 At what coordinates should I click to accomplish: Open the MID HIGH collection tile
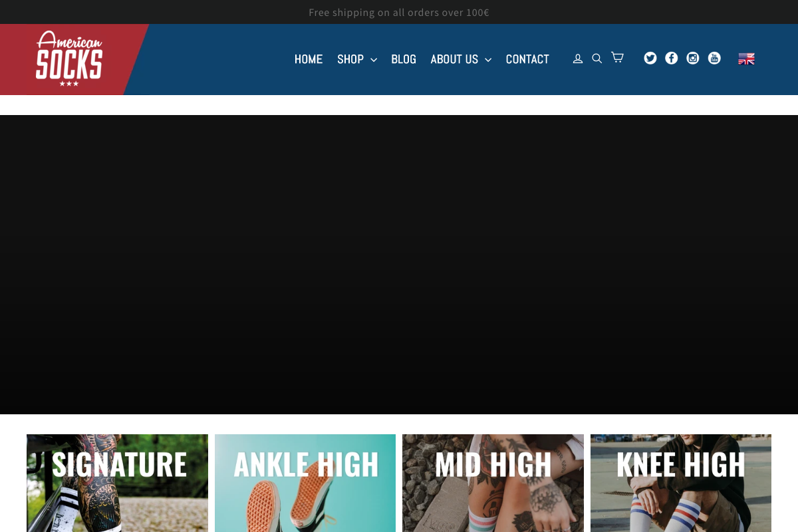pos(493,483)
